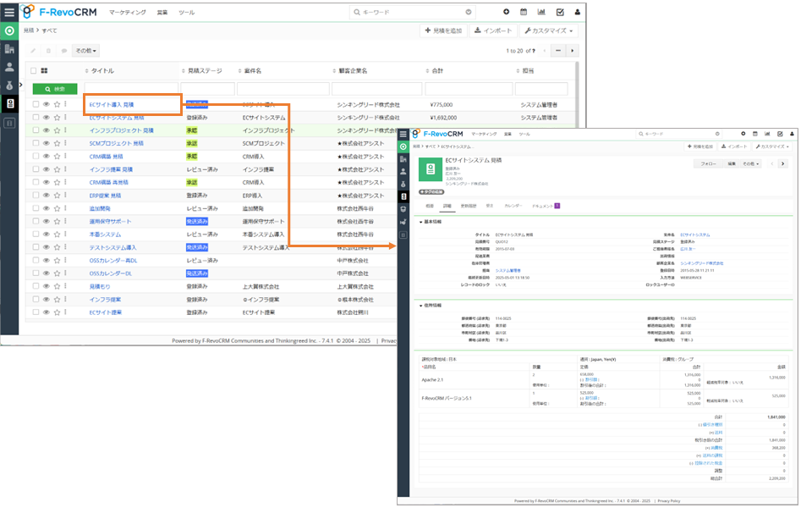Sort by 合計 column header

[x=437, y=71]
